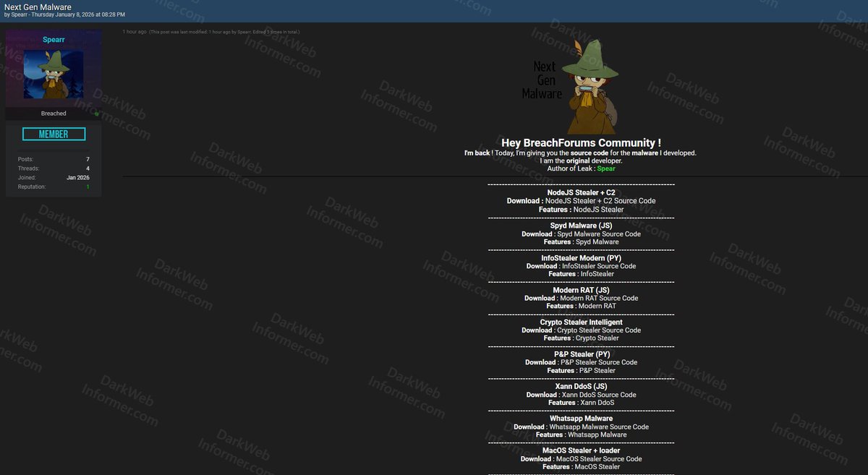Click 'NodeJS Stealer + C2 Source Code' text
868x475 pixels.
tap(600, 201)
